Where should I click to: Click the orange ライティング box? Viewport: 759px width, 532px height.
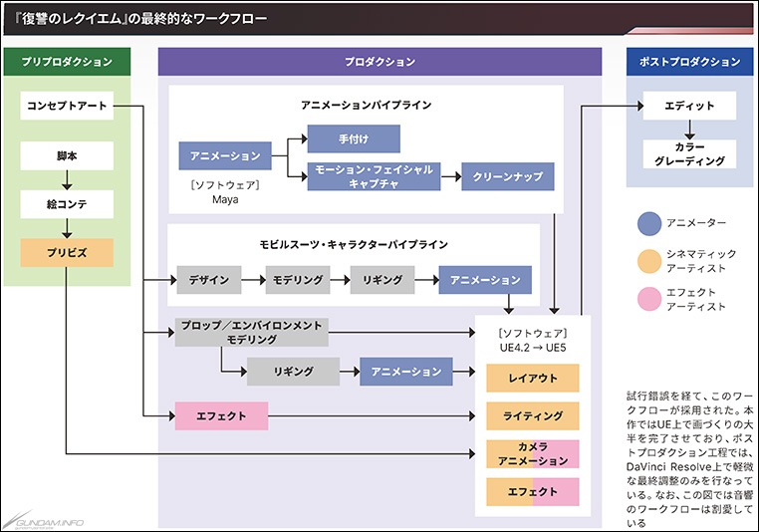tap(533, 416)
